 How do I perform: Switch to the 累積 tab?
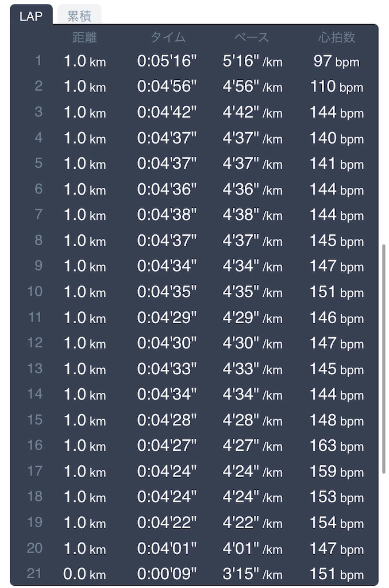click(x=79, y=16)
